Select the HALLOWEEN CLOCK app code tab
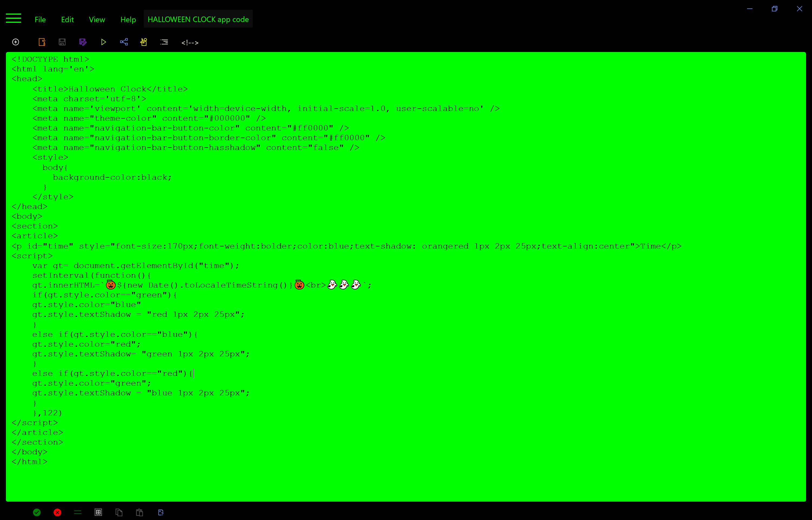Viewport: 812px width, 520px height. coord(198,19)
